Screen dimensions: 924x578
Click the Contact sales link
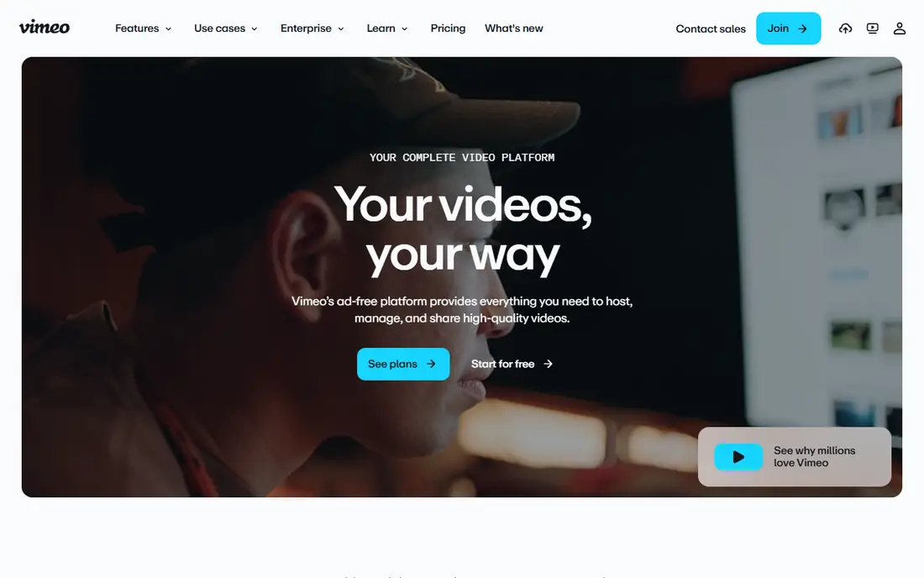710,29
